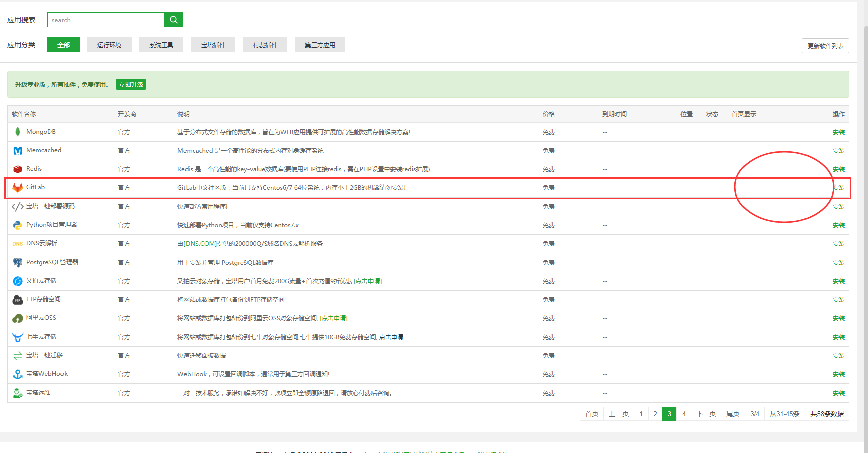This screenshot has width=868, height=453.
Task: Install FTP存储空间 via 安装 link
Action: (839, 300)
